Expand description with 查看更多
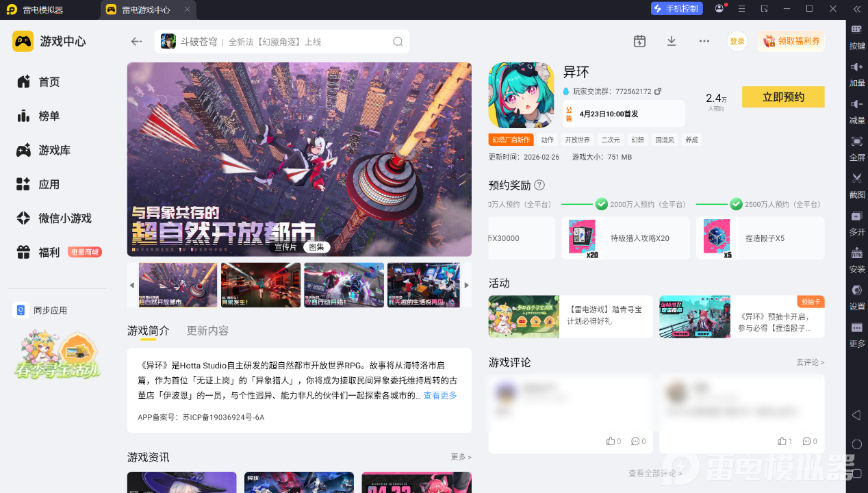The width and height of the screenshot is (868, 493). (x=440, y=395)
